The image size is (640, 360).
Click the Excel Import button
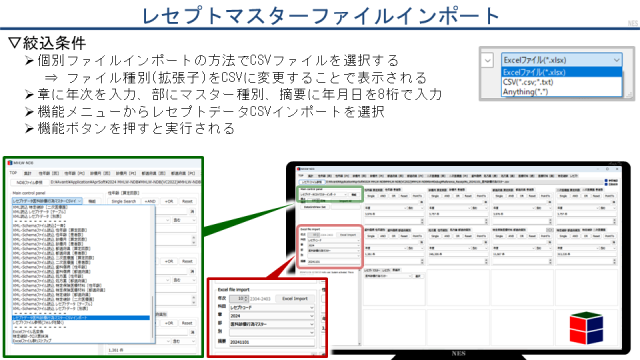point(295,299)
